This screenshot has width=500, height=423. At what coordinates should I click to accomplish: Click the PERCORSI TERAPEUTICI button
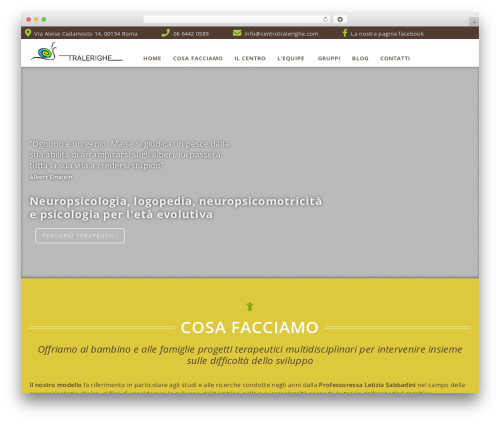point(80,236)
